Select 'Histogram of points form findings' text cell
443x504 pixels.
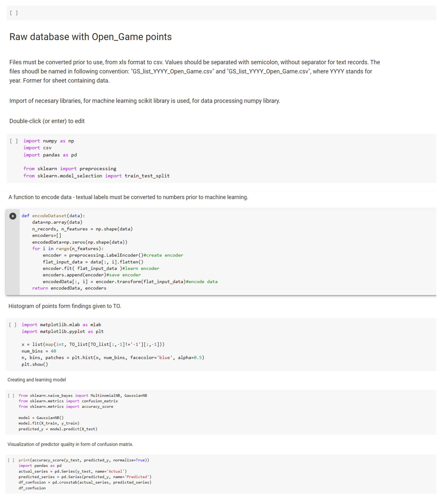point(65,306)
